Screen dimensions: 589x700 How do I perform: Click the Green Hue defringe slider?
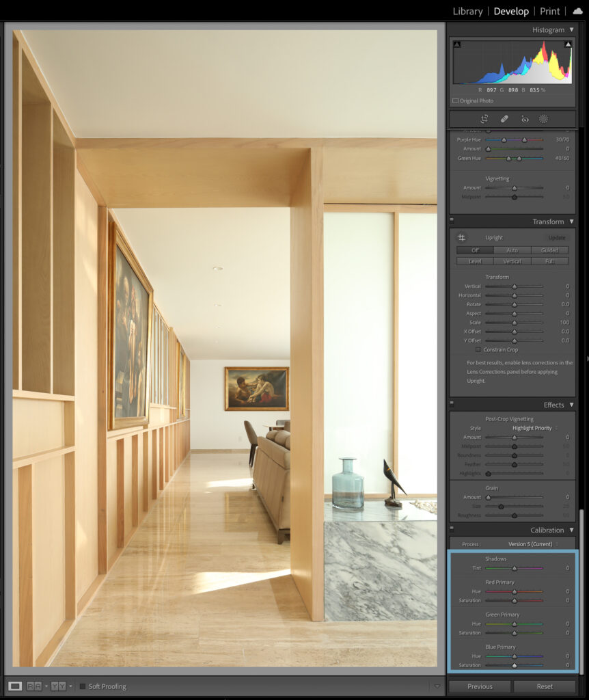[514, 158]
